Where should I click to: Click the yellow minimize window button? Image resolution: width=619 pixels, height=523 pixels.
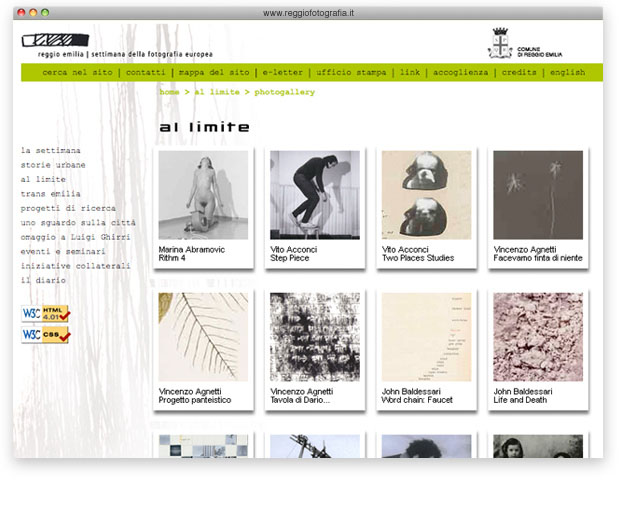click(33, 13)
